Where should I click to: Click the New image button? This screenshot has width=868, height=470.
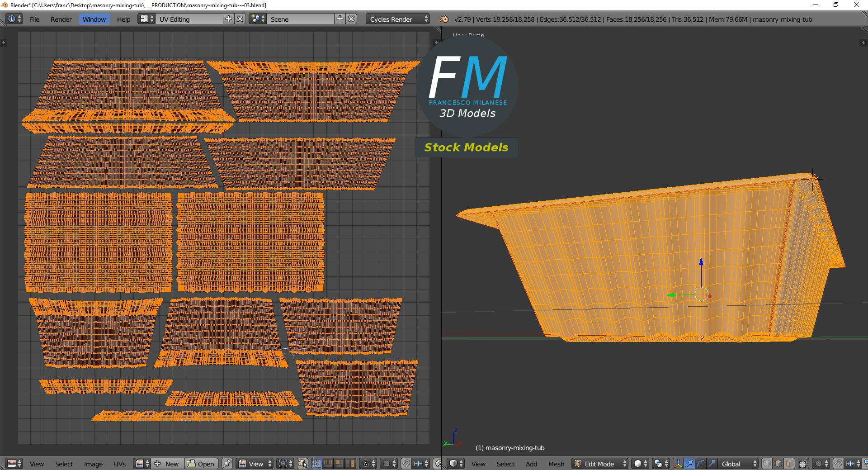pos(167,464)
